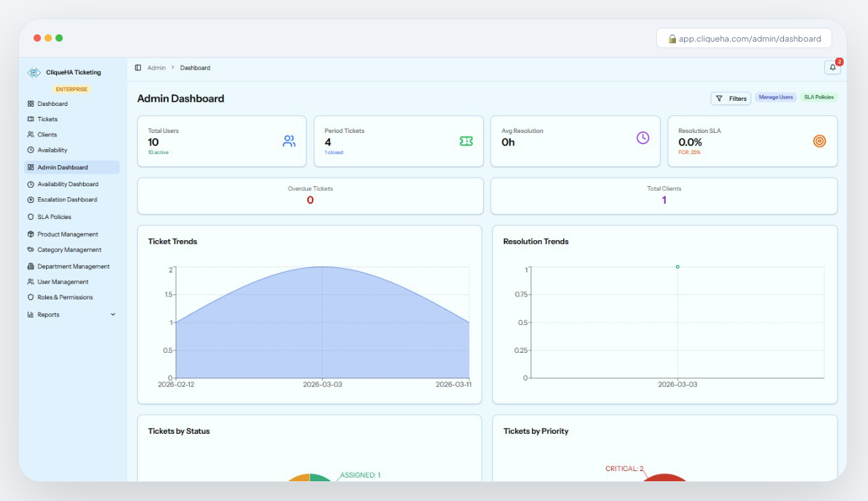
Task: Click the Resolution Trends data point
Action: pyautogui.click(x=677, y=267)
